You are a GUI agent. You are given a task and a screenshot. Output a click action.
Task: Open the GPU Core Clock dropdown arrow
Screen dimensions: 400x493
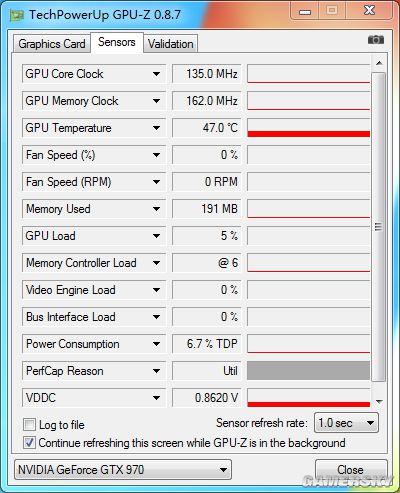click(156, 74)
